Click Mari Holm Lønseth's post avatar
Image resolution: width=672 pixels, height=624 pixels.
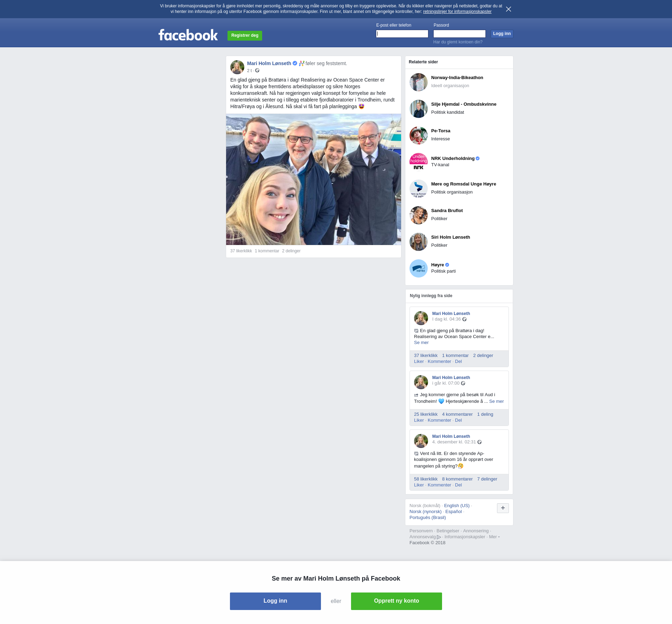237,67
